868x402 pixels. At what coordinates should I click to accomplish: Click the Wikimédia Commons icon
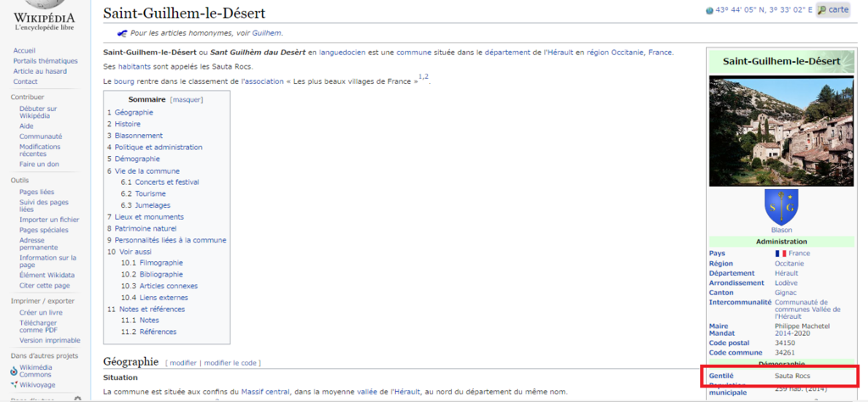click(x=14, y=371)
